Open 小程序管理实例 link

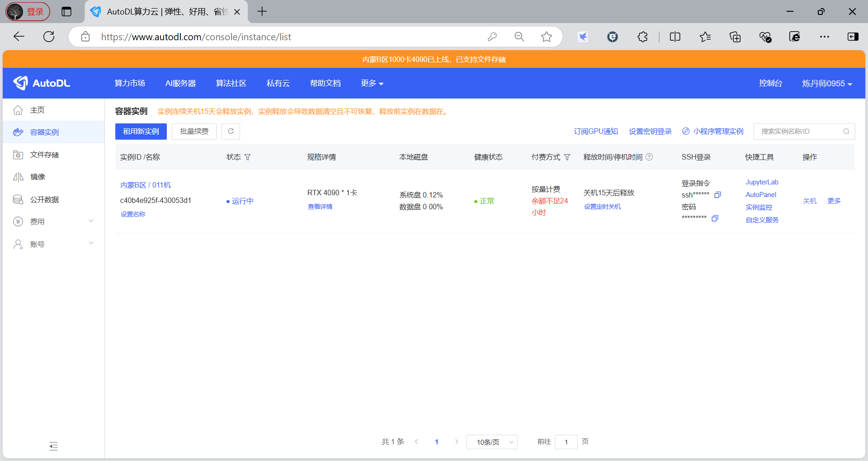tap(713, 131)
